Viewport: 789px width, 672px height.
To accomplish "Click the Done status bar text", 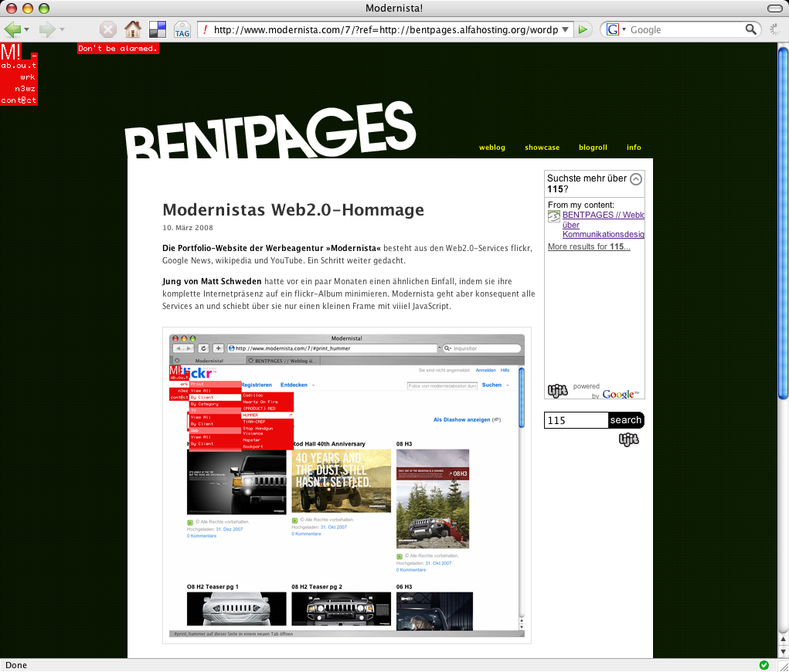I will (16, 665).
